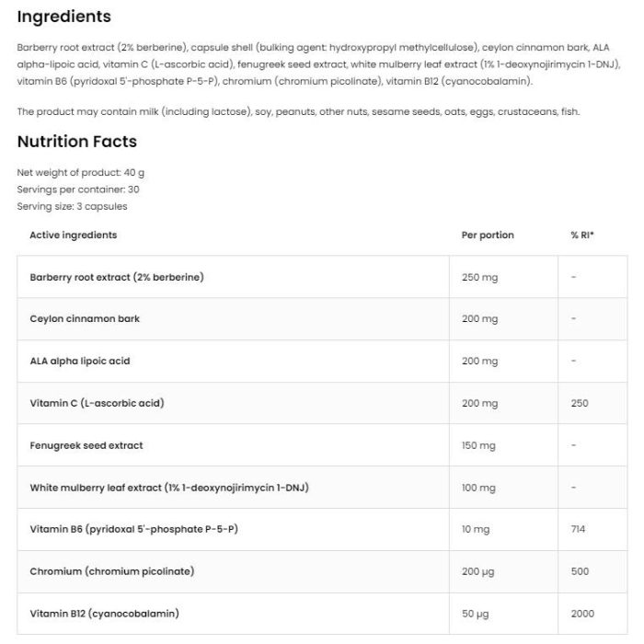The width and height of the screenshot is (644, 644).
Task: Select the Fenugreek seed extract row
Action: (x=322, y=445)
